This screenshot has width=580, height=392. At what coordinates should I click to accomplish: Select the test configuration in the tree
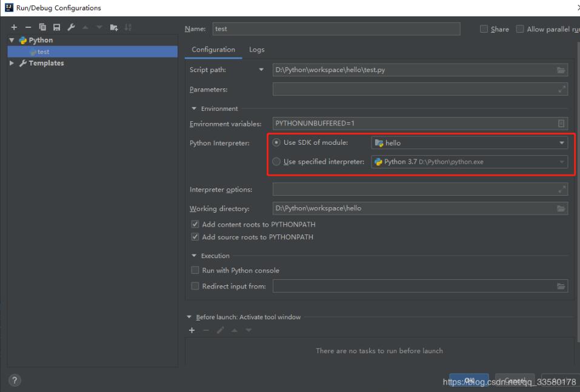(x=93, y=51)
